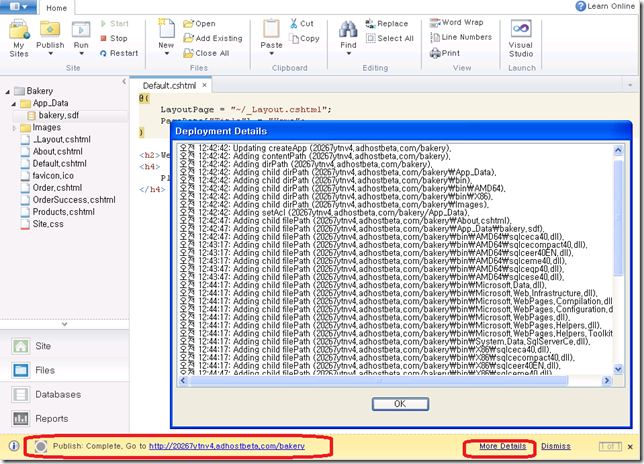
Task: Toggle Word Wrap
Action: click(456, 23)
